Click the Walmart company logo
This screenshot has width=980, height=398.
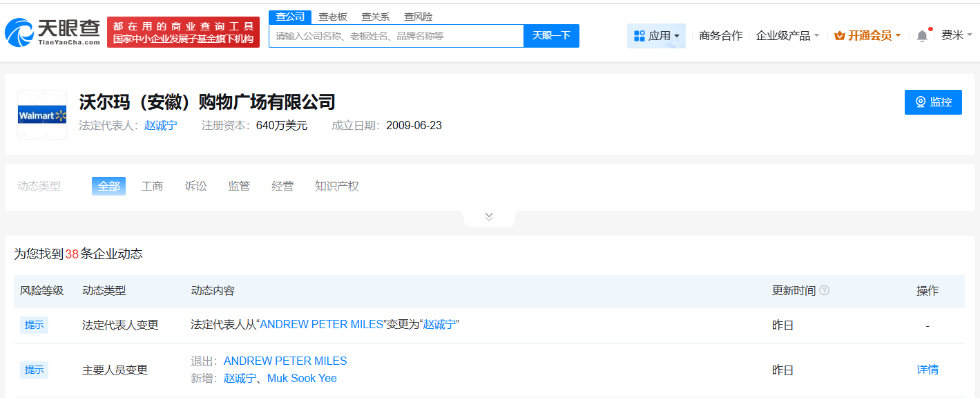pos(41,115)
